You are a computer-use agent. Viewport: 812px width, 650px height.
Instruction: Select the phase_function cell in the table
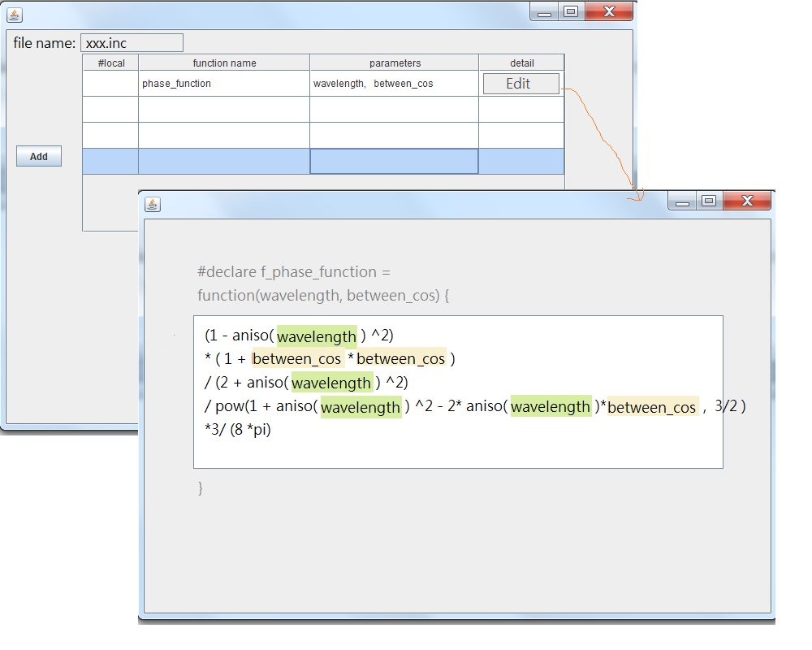(x=224, y=84)
